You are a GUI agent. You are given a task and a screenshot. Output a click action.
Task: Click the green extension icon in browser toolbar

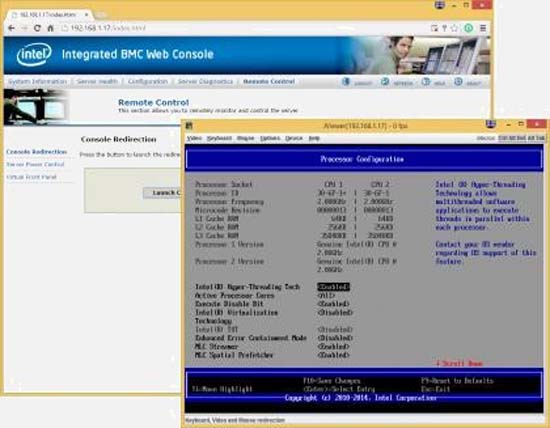[469, 28]
